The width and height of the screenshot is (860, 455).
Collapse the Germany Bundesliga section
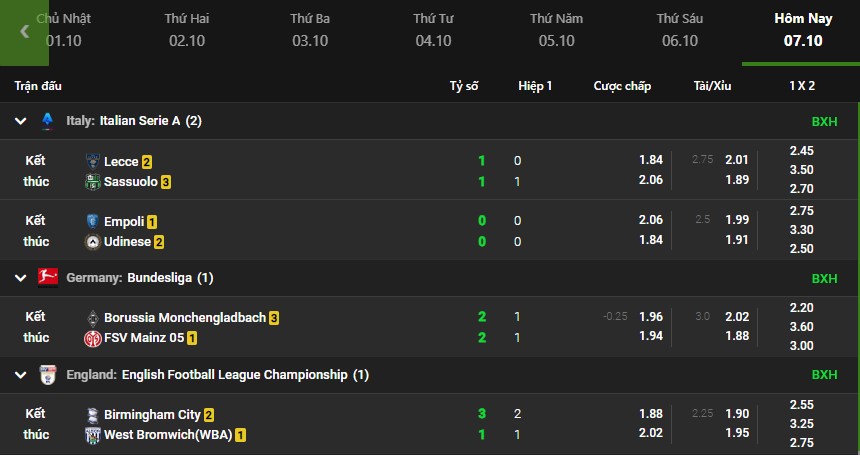tap(20, 278)
